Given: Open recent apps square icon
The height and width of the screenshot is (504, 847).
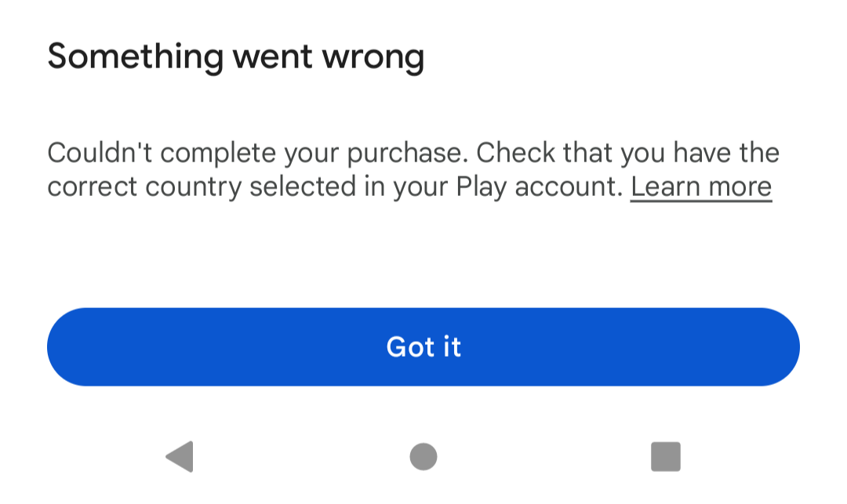Looking at the screenshot, I should tap(666, 456).
